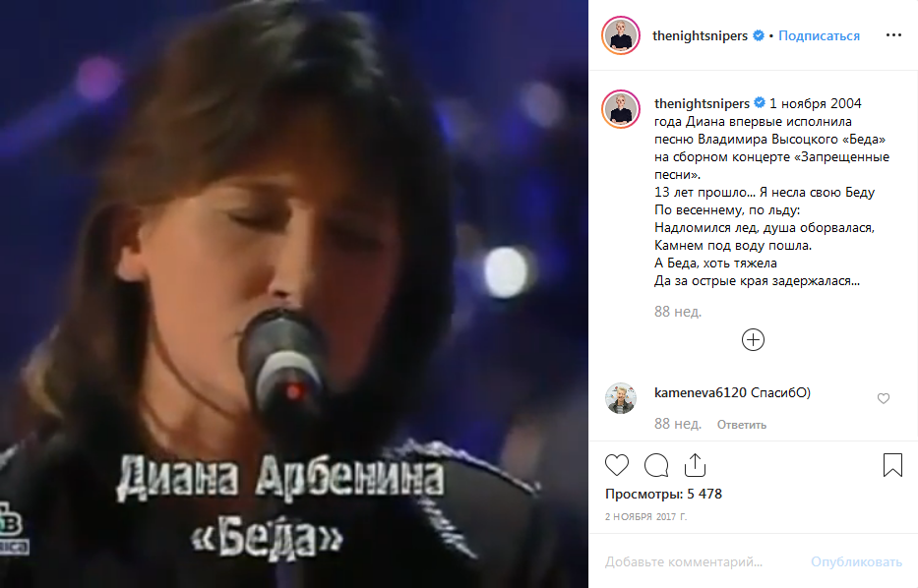The height and width of the screenshot is (588, 918).
Task: Load more comments with plus circle
Action: pyautogui.click(x=753, y=340)
